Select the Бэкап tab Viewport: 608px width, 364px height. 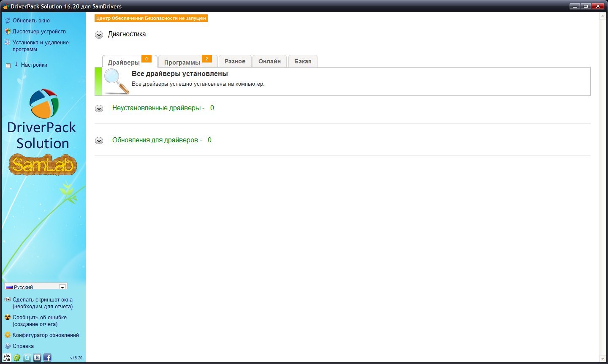(x=303, y=61)
